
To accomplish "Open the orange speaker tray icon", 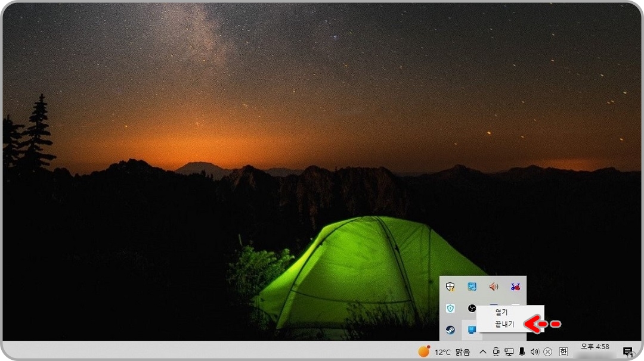I will click(x=494, y=287).
